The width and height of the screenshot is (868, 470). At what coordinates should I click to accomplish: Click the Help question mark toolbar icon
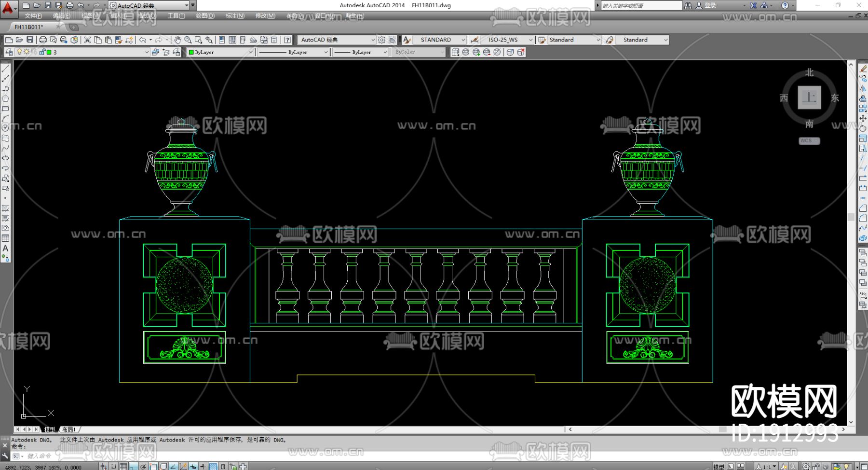tap(287, 40)
